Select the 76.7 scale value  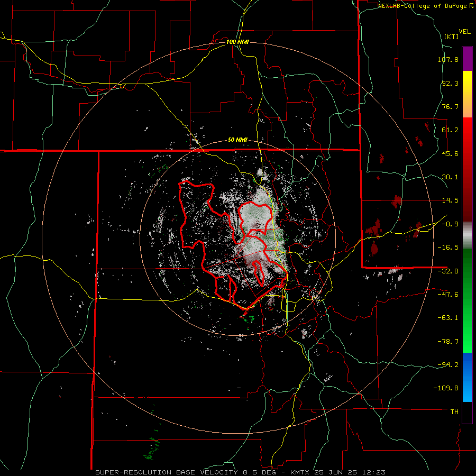click(450, 106)
